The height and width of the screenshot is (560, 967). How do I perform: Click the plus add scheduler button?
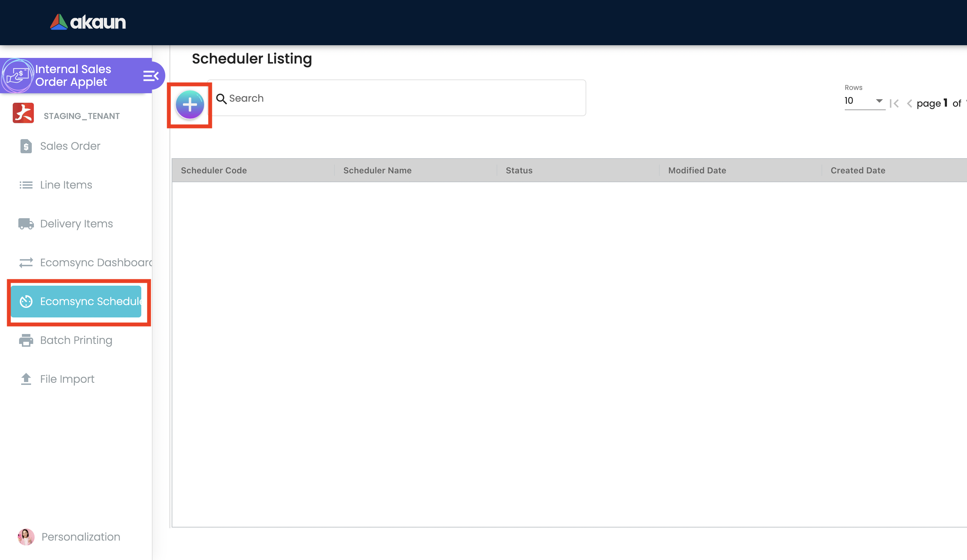190,104
